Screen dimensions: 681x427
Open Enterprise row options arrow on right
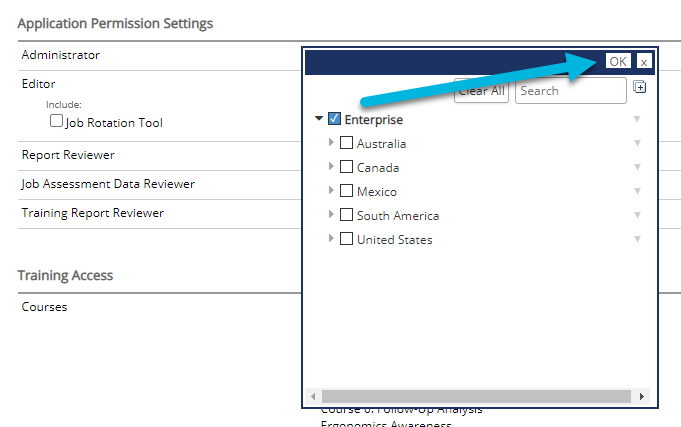click(637, 119)
